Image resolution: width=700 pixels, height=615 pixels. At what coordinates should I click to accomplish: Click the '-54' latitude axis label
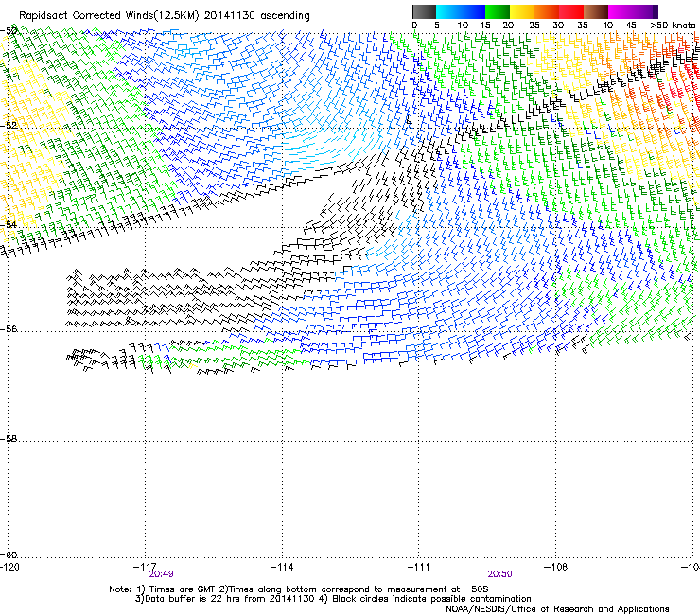pos(9,224)
